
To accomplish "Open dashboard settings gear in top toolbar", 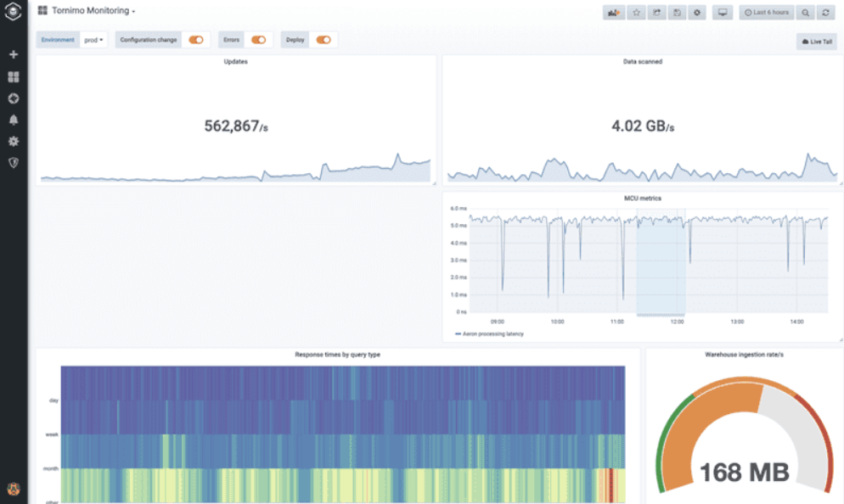I will tap(697, 13).
